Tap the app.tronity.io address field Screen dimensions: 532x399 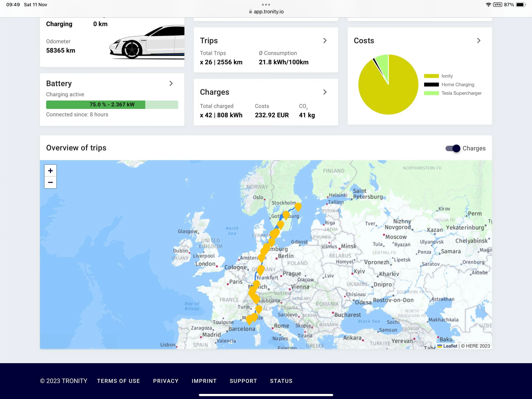pos(266,11)
